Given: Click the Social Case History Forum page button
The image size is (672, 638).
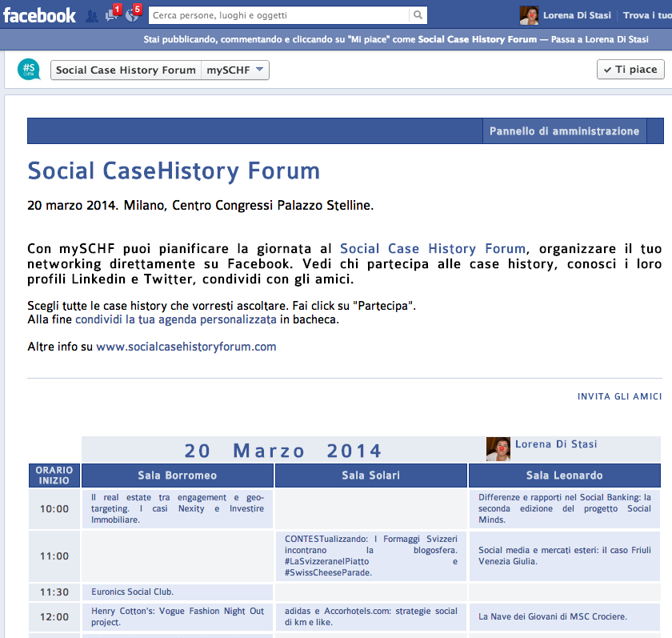Looking at the screenshot, I should pos(126,70).
